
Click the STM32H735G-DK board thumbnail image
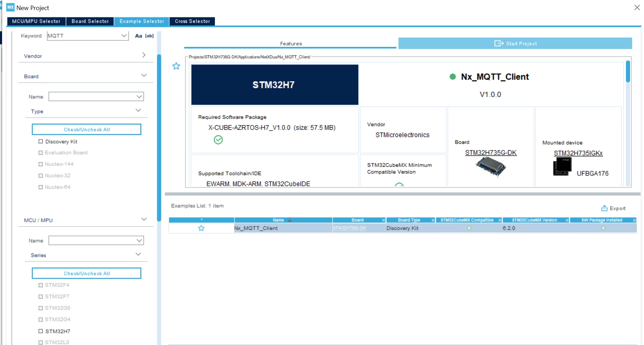click(491, 167)
